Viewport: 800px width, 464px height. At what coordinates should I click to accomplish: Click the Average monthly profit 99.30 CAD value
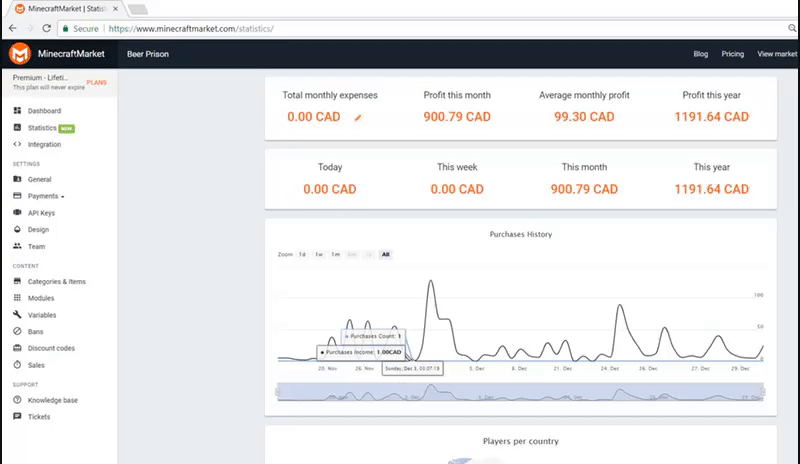point(584,117)
